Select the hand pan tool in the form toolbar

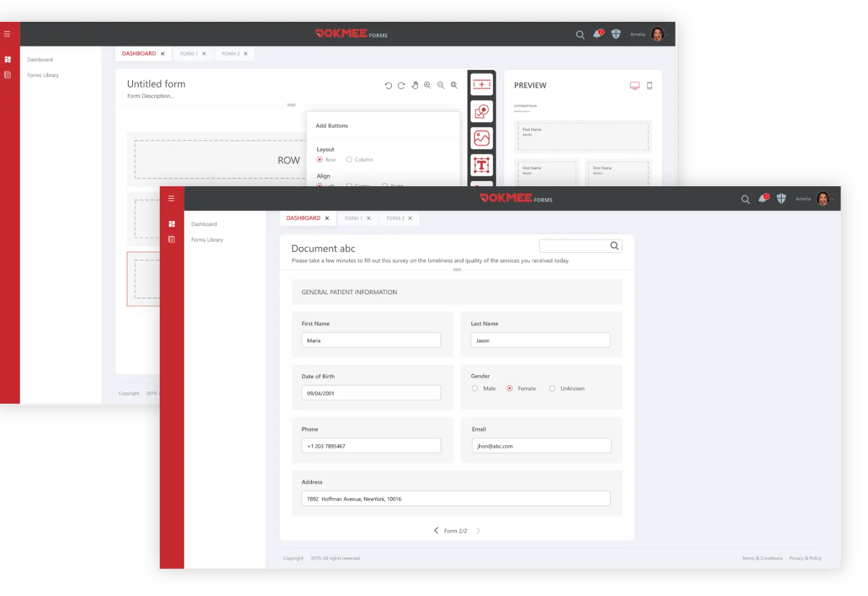(x=415, y=85)
